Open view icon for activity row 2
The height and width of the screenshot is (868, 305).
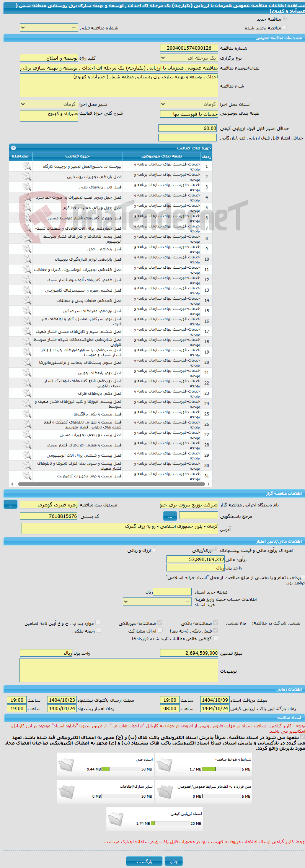coord(27,177)
